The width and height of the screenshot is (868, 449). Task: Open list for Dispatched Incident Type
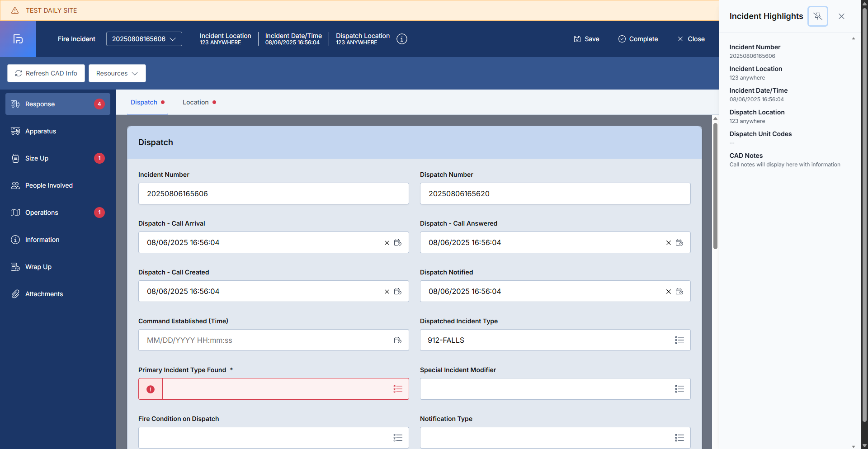click(679, 340)
